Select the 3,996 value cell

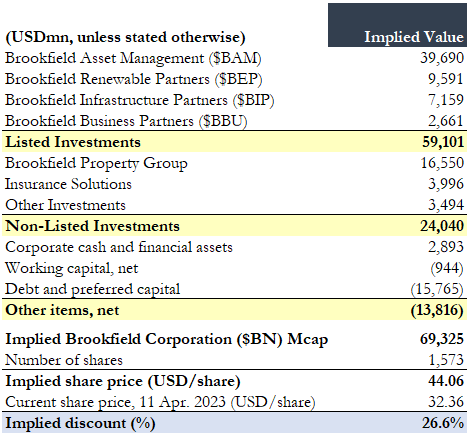click(x=446, y=184)
